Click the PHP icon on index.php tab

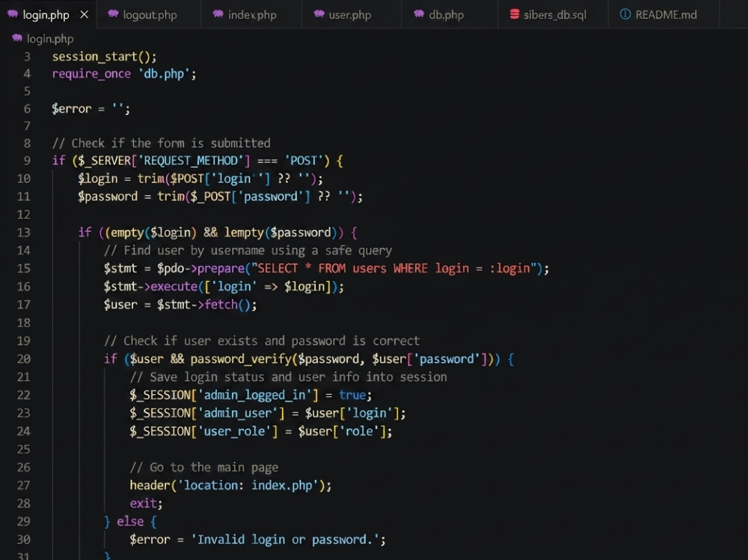tap(218, 14)
